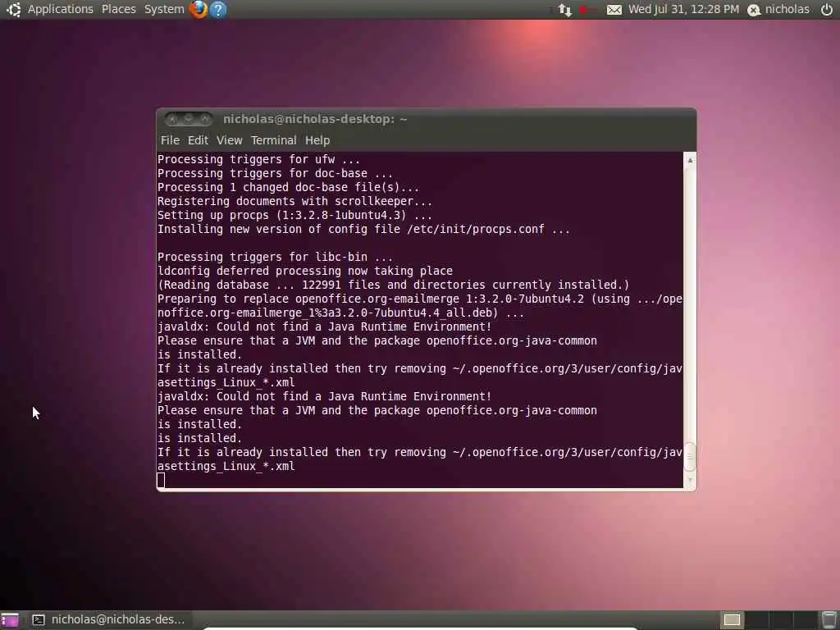Click 'Processing triggers for doc-base ...' line
The width and height of the screenshot is (840, 630).
[x=275, y=174]
